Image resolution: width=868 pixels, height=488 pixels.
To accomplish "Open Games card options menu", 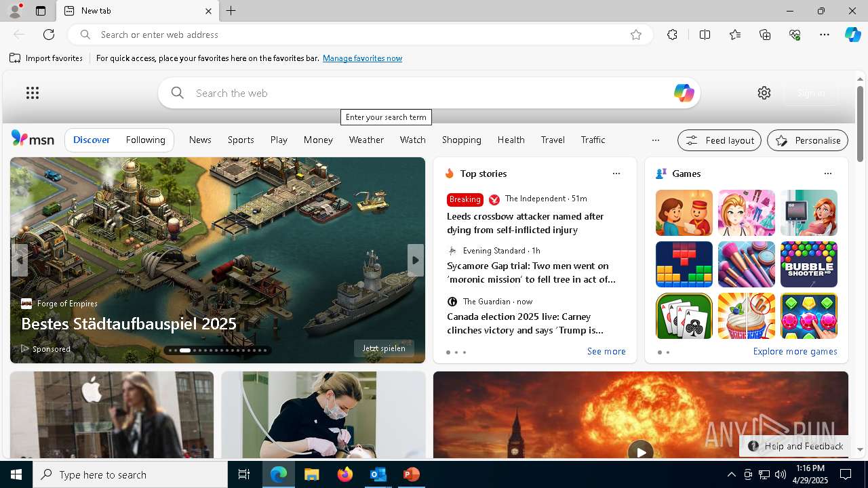I will [x=828, y=174].
